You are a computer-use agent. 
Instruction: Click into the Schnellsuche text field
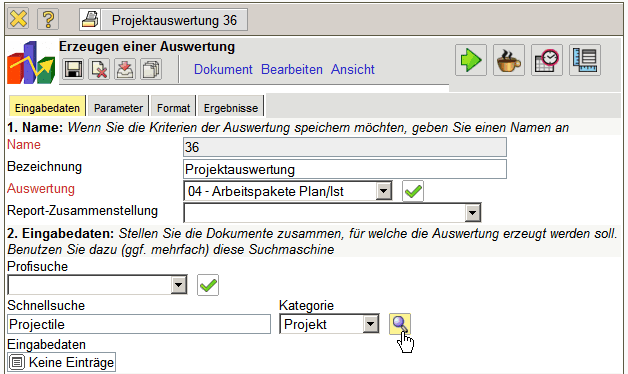(x=139, y=324)
